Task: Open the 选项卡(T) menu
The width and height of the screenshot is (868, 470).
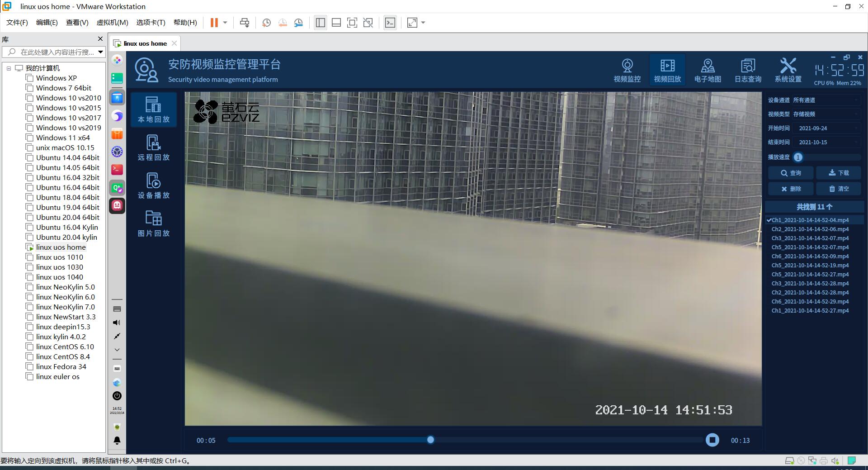Action: coord(151,23)
